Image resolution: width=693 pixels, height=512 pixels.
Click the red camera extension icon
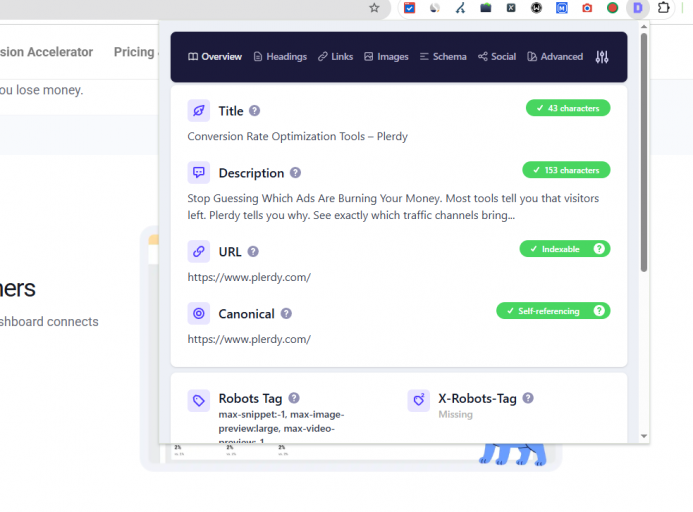click(587, 8)
